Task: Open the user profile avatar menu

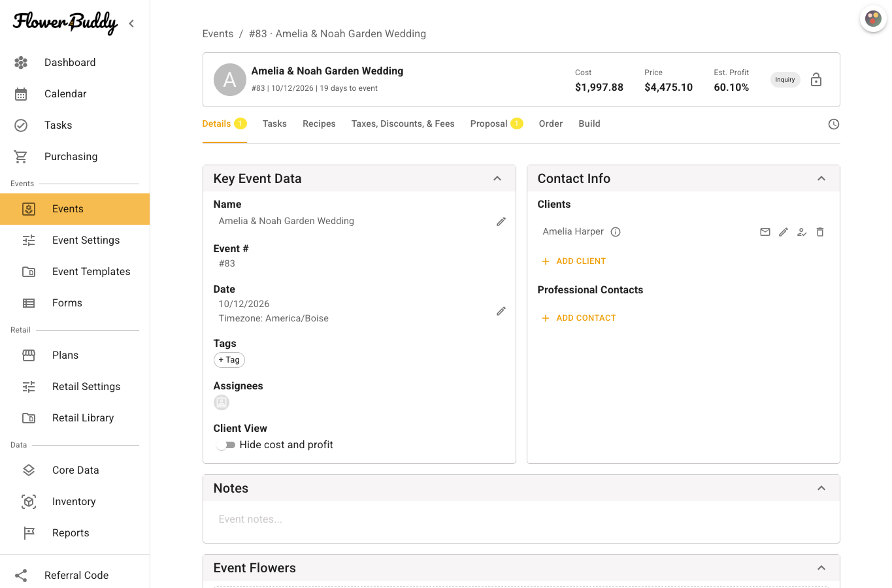Action: tap(873, 18)
